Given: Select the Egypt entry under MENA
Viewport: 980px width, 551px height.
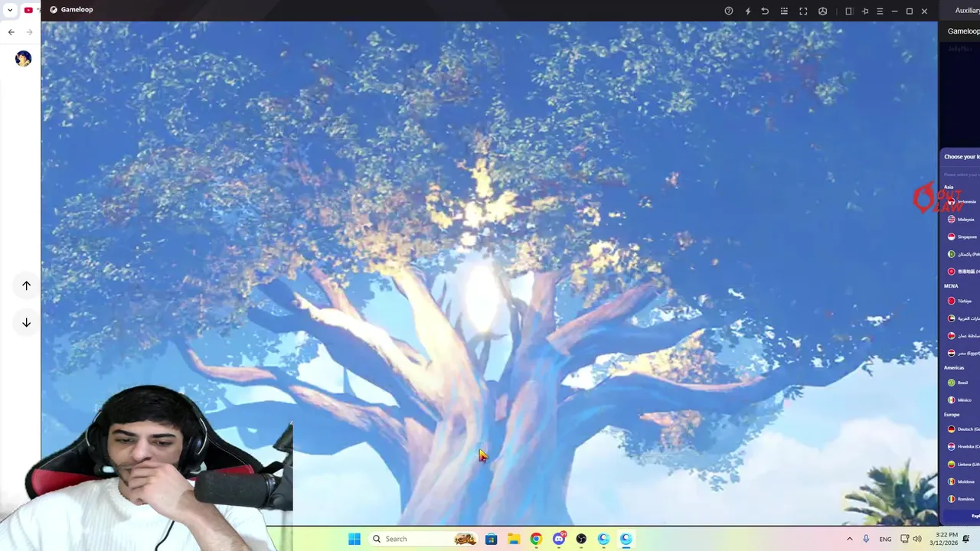Looking at the screenshot, I should click(963, 354).
